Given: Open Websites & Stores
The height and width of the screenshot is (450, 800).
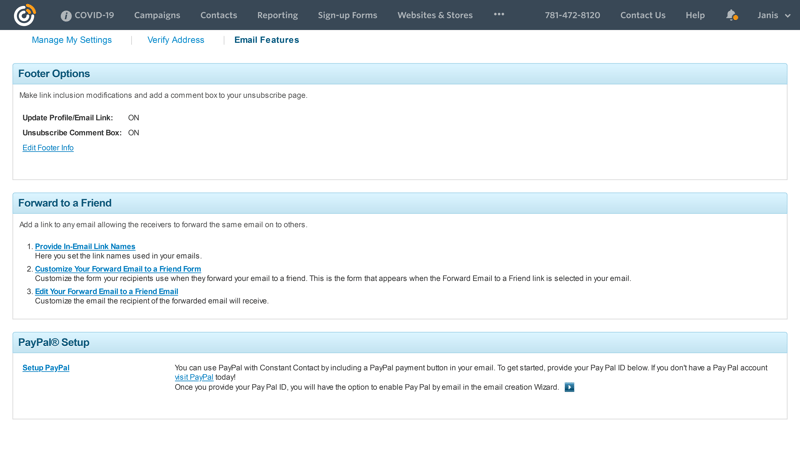Looking at the screenshot, I should click(435, 15).
